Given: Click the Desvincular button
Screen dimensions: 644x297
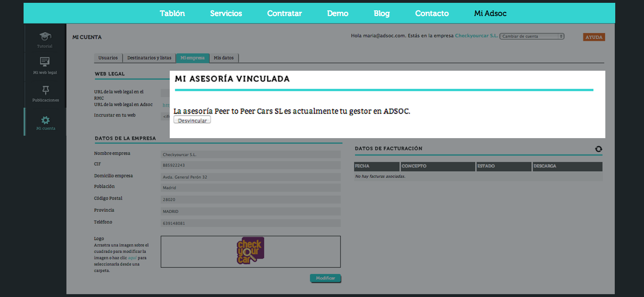Looking at the screenshot, I should tap(192, 121).
